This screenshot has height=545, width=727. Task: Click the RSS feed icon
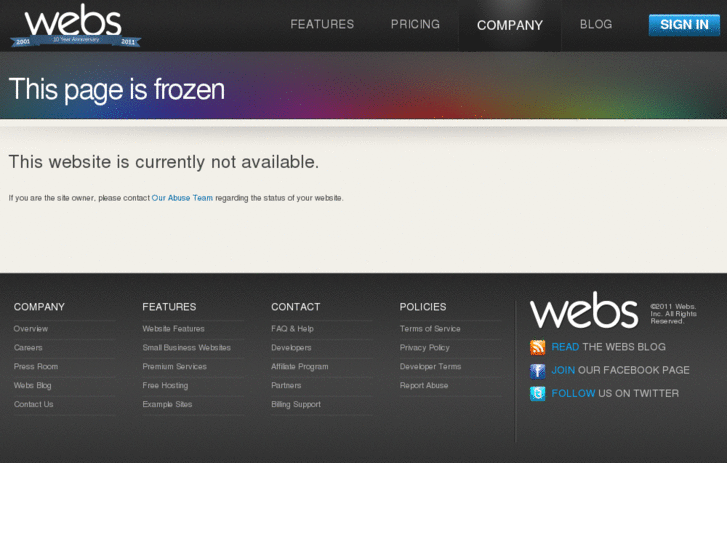537,347
